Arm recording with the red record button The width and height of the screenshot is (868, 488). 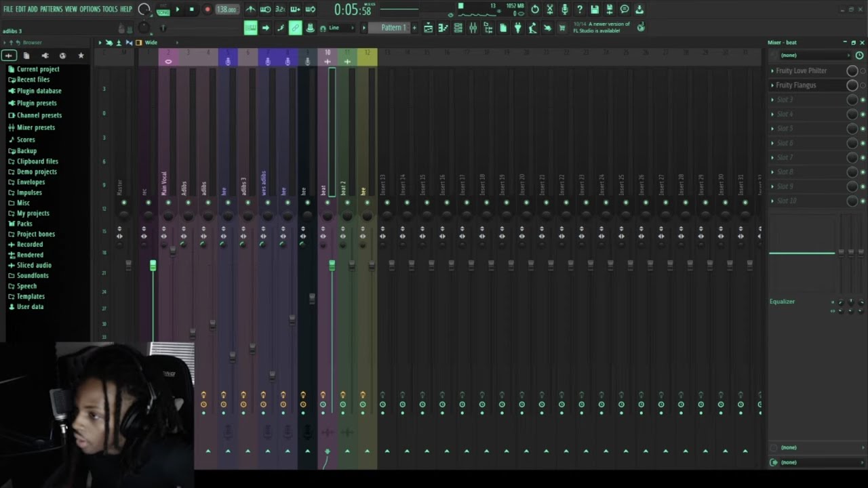pyautogui.click(x=208, y=9)
